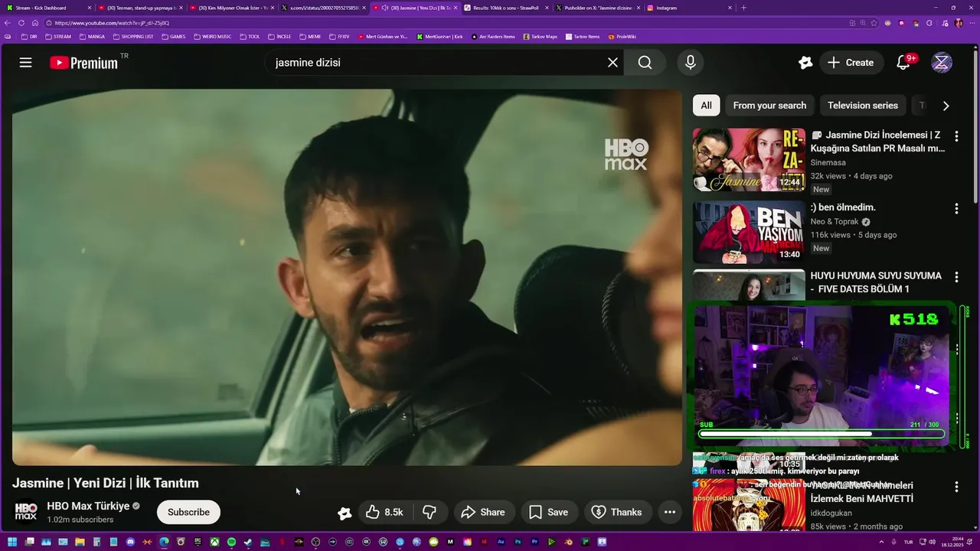980x551 pixels.
Task: Click the Neo & Toprak channel name
Action: point(835,222)
